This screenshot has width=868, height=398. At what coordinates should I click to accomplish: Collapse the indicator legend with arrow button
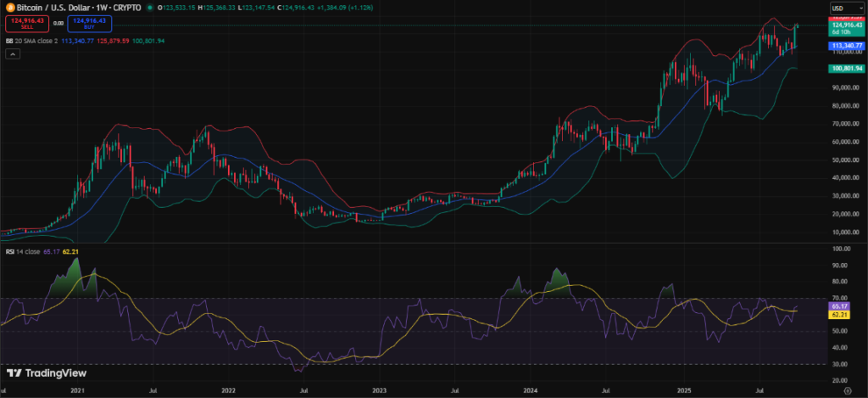(x=12, y=53)
